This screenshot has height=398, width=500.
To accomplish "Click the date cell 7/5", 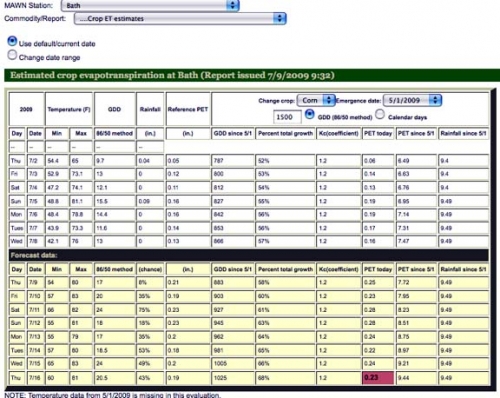I will [x=35, y=201].
